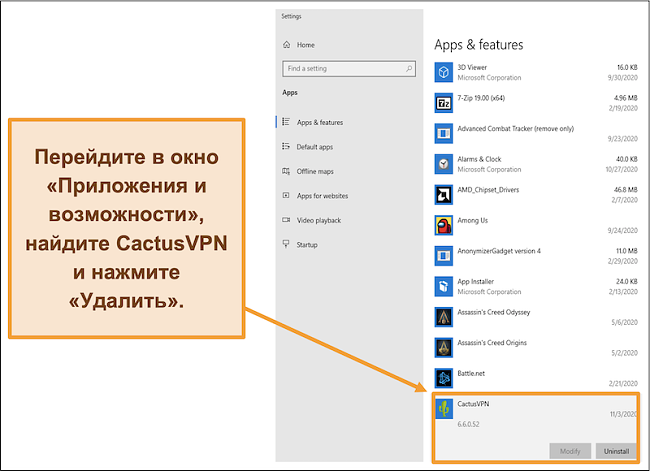Open Apps for websites section
The width and height of the screenshot is (650, 471).
pos(323,196)
